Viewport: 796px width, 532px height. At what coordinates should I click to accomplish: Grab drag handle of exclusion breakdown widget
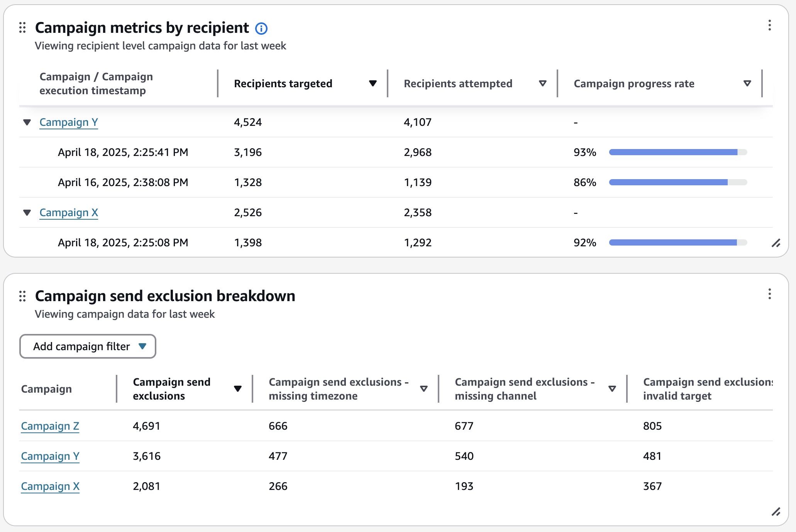pos(22,296)
